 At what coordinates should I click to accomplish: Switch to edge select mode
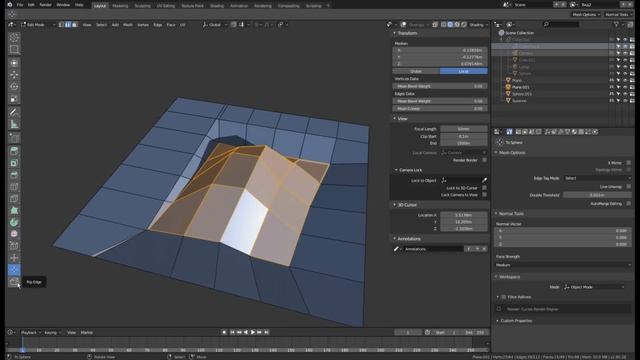(x=68, y=24)
